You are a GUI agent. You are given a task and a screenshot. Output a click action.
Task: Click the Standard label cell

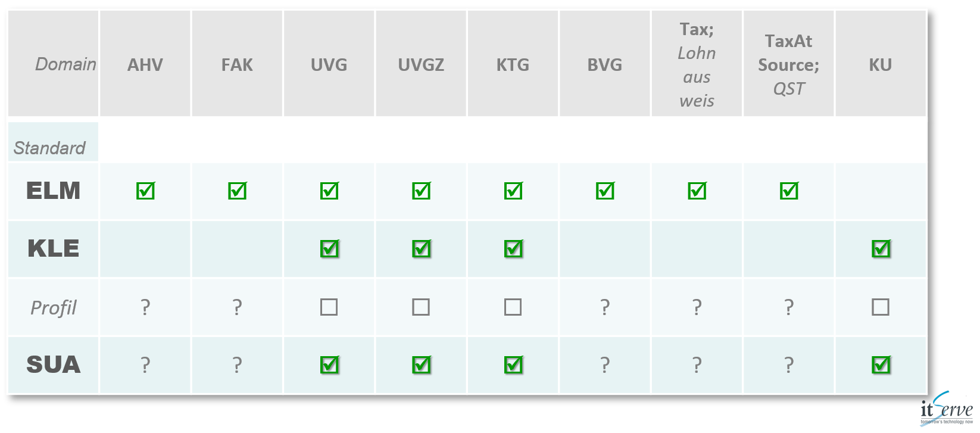pos(53,142)
